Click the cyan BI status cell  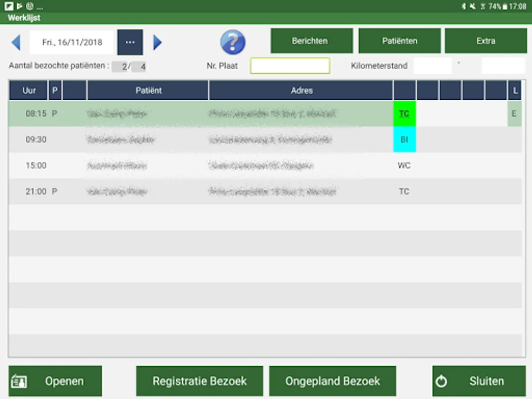click(404, 140)
